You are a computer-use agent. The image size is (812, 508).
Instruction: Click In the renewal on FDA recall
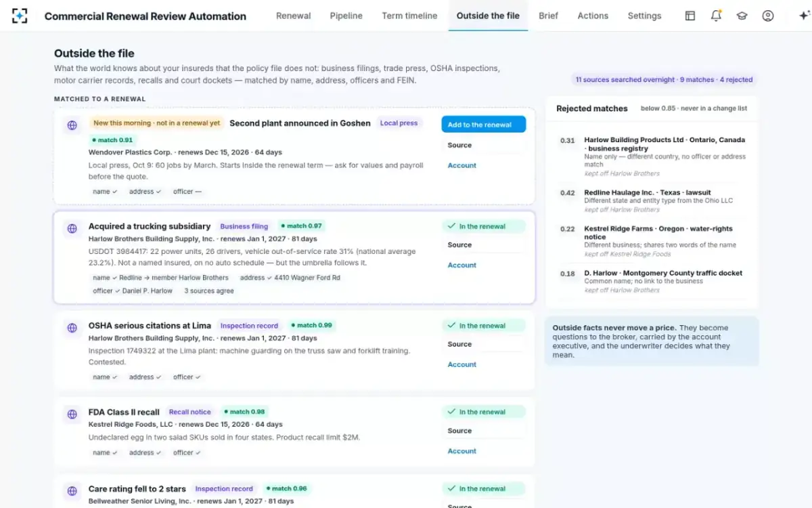483,412
